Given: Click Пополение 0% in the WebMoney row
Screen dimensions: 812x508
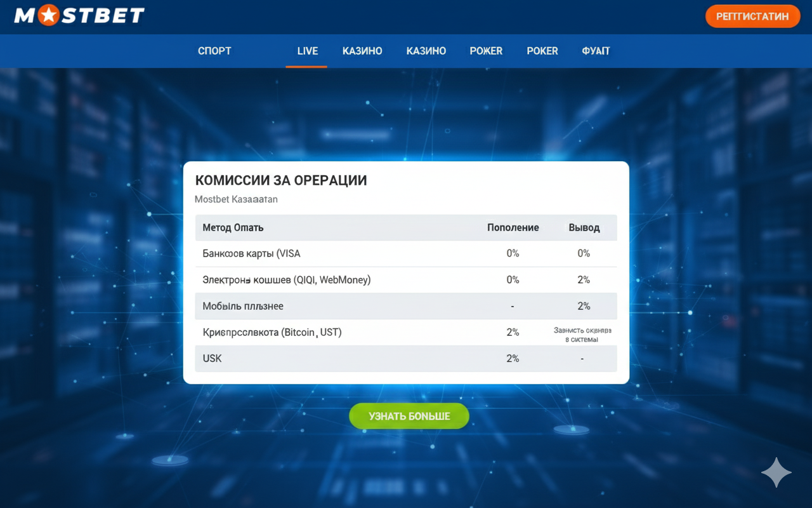Looking at the screenshot, I should (x=513, y=279).
